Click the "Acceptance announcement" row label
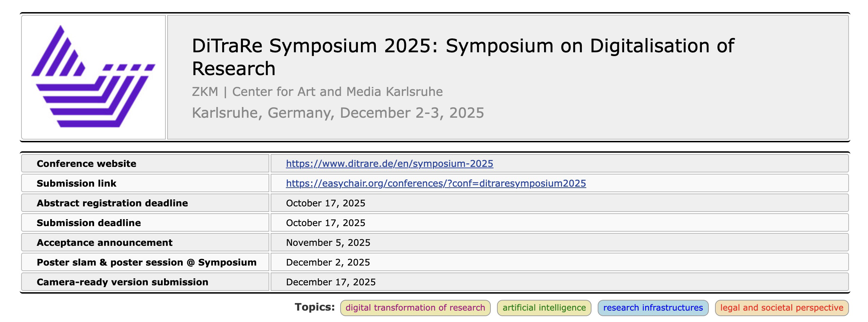 click(x=105, y=243)
